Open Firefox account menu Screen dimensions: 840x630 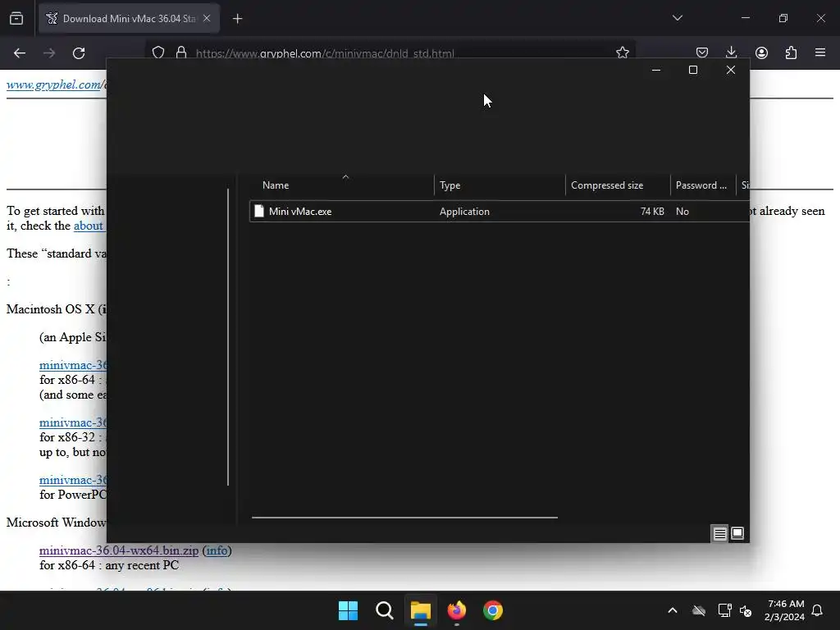761,52
